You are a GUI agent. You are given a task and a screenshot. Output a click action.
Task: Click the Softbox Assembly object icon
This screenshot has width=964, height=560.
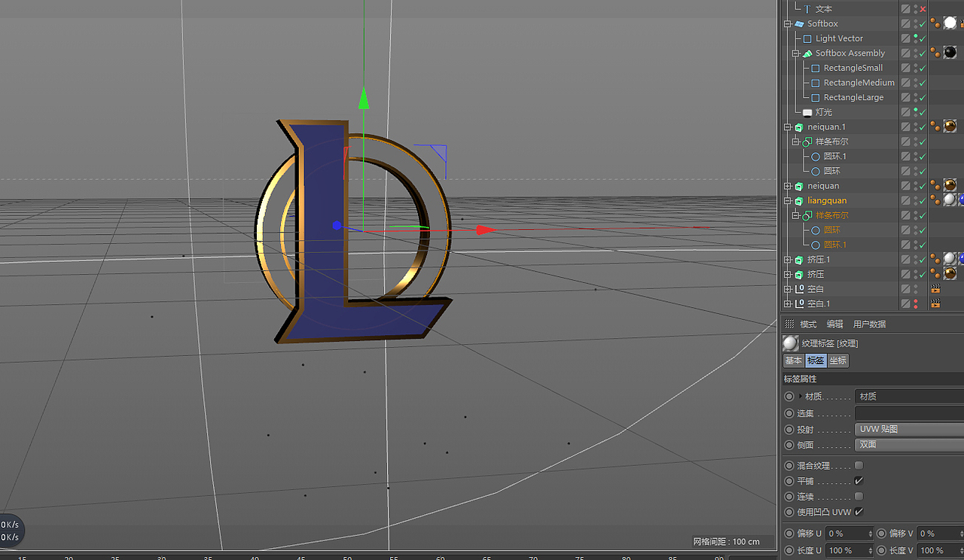tap(807, 53)
